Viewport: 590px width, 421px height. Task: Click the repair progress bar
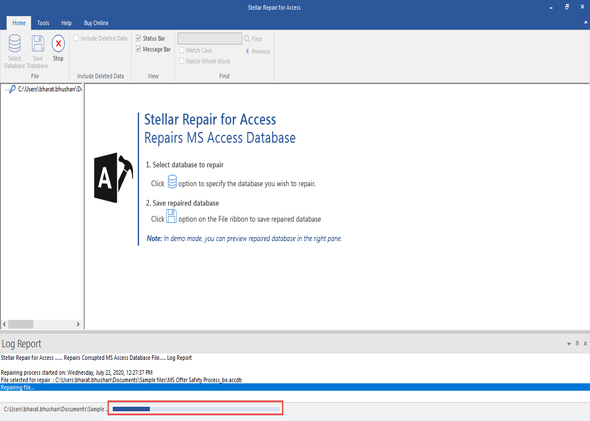coord(196,409)
